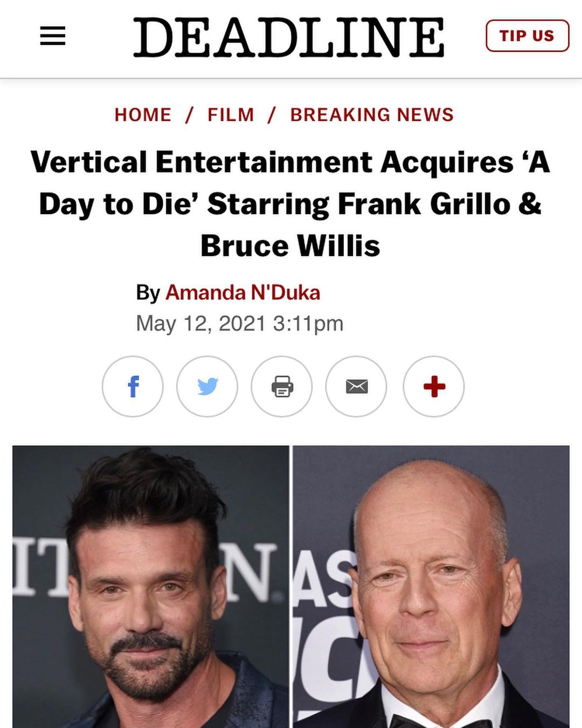Share the article on Twitter
The image size is (582, 728).
(x=207, y=386)
